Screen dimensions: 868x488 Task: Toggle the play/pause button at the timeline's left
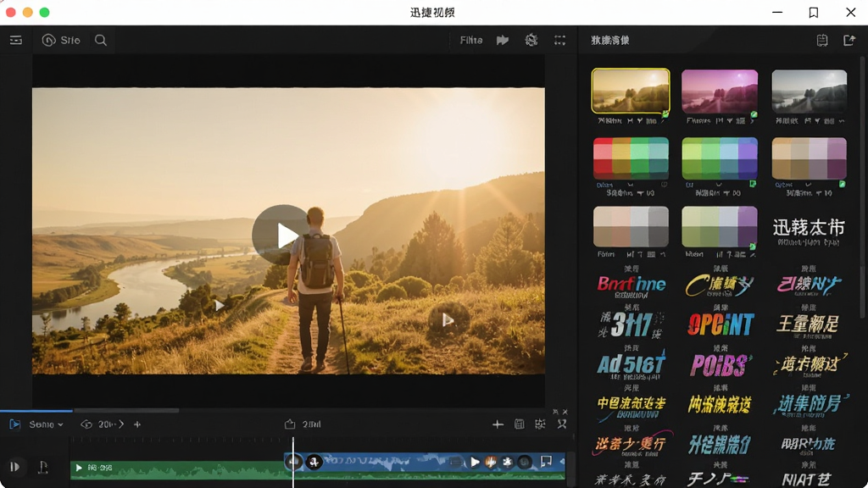[15, 467]
